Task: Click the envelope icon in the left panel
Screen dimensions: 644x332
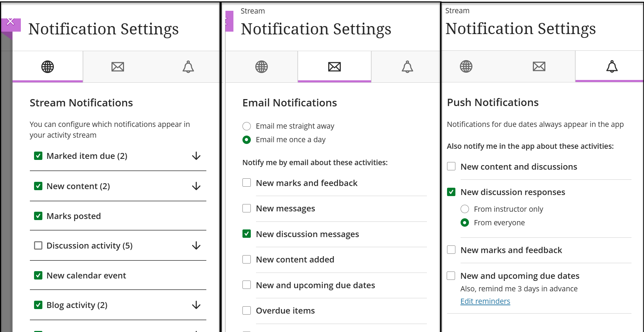Action: 117,66
